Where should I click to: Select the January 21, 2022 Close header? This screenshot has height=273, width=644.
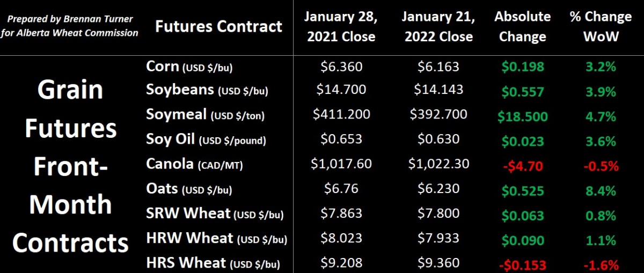pyautogui.click(x=438, y=27)
